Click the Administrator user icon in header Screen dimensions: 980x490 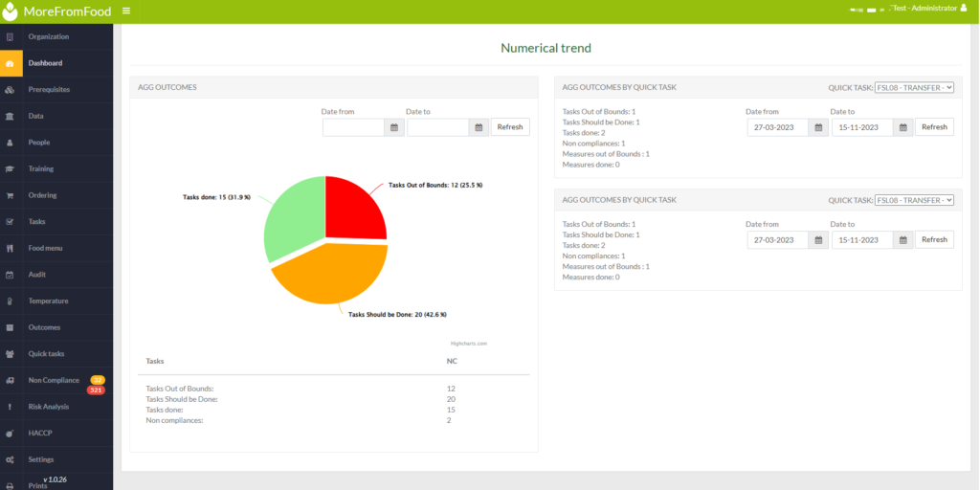point(966,9)
